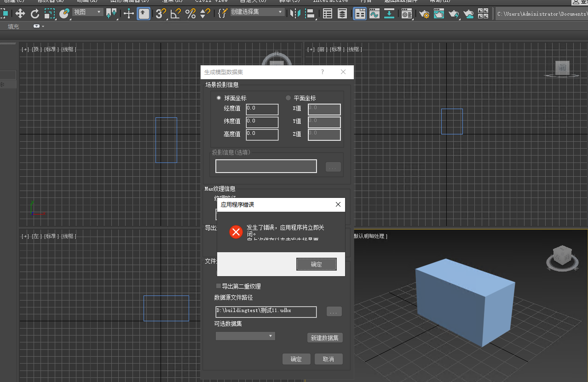Toggle 3D Snaps
This screenshot has height=382, width=588.
coord(161,13)
